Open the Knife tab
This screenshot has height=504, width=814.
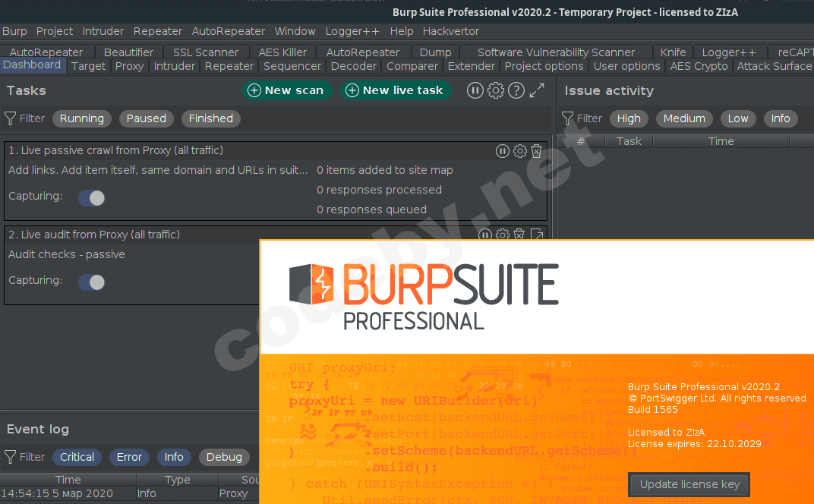(674, 52)
